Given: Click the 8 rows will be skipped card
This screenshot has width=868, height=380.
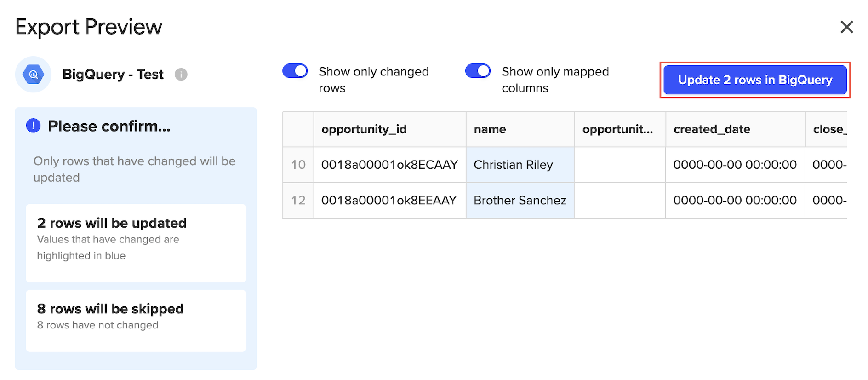Looking at the screenshot, I should pyautogui.click(x=136, y=320).
